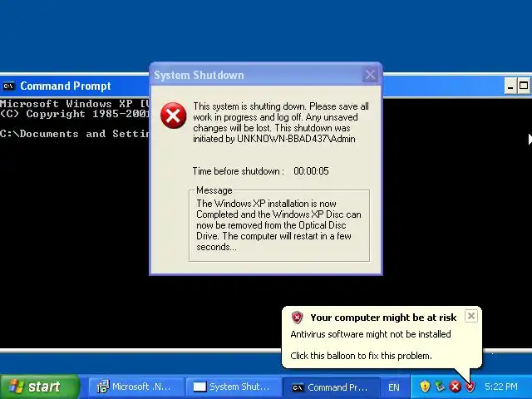Click the yellow security shield tray icon

[425, 387]
